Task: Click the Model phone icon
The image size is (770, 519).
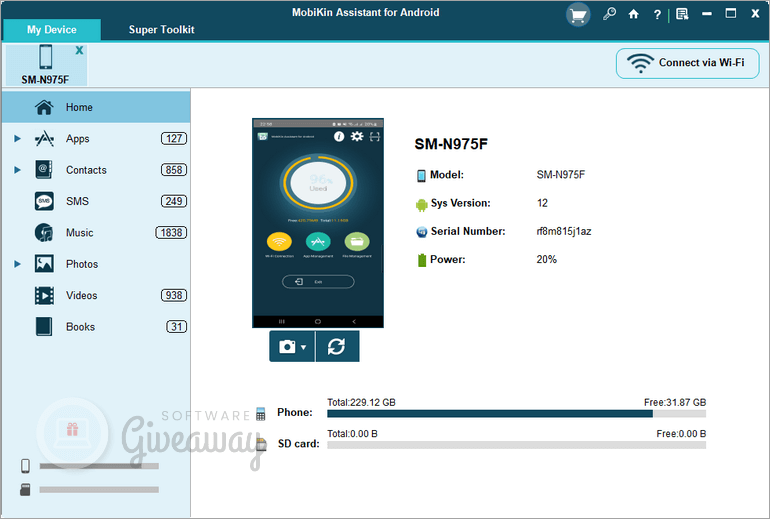Action: tap(421, 175)
